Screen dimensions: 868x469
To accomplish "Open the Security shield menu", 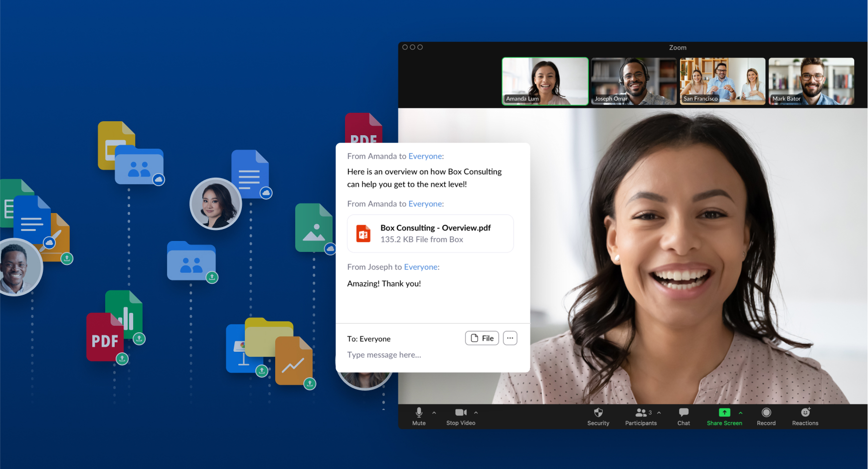I will (x=598, y=417).
